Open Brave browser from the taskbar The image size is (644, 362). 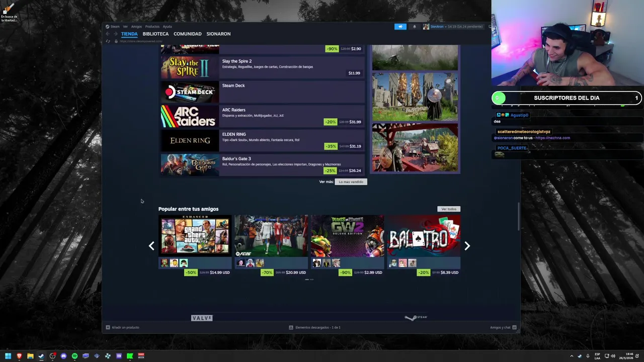[19, 356]
